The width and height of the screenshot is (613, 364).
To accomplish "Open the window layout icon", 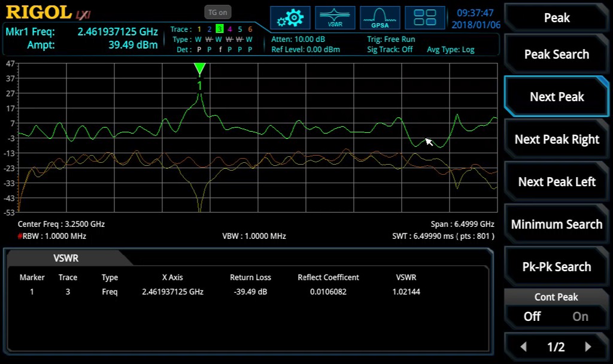I will coord(425,17).
